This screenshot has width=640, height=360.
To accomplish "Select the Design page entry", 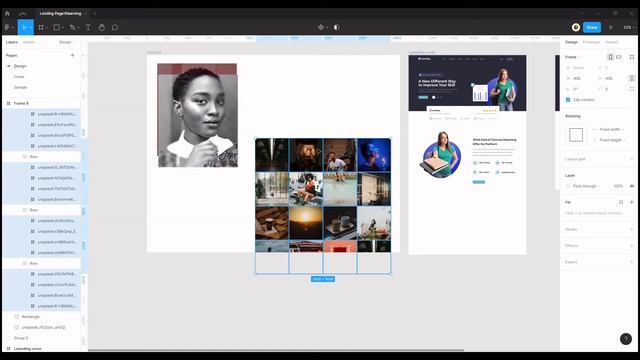I will (x=20, y=66).
